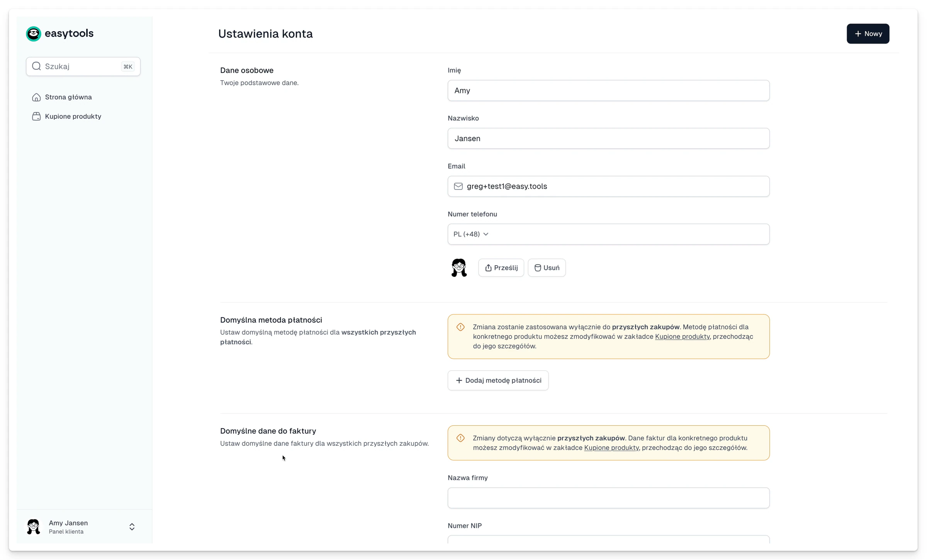Focus the Nazwa firmy input field
927x560 pixels.
coord(608,498)
